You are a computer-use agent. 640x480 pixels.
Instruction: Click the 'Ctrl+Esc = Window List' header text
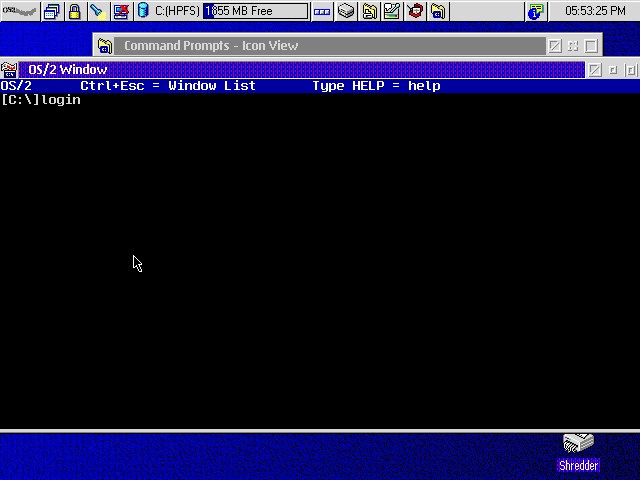click(x=168, y=86)
